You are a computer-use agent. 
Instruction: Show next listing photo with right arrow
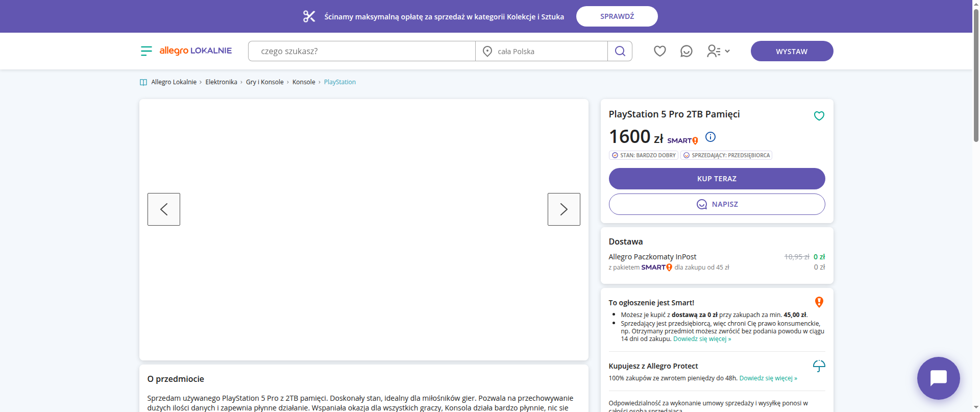[564, 209]
